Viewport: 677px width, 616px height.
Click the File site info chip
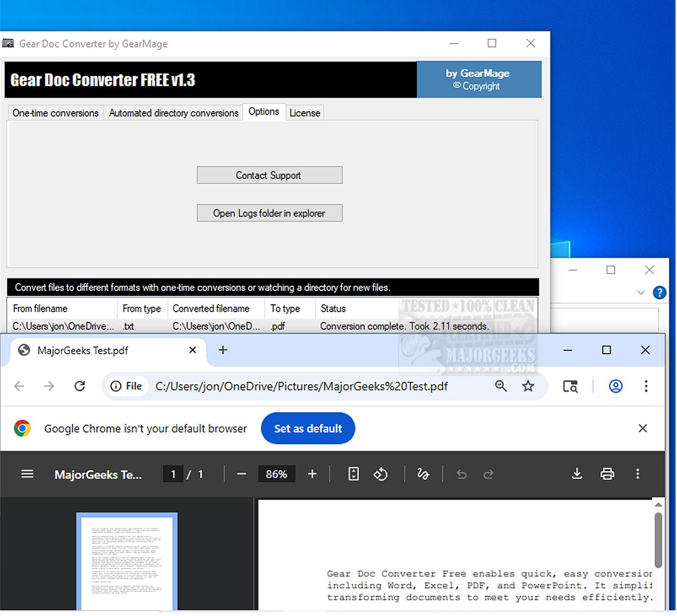coord(126,386)
